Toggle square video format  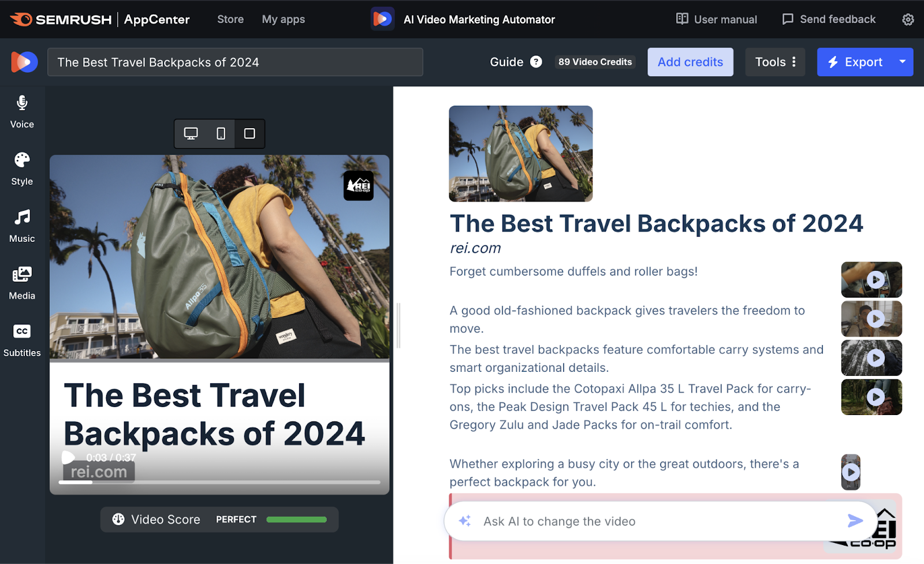point(249,133)
